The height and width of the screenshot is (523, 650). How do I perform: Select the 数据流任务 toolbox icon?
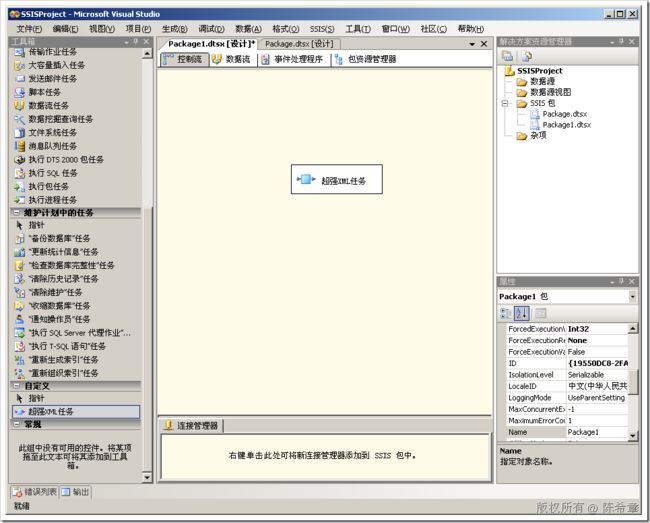coord(19,106)
